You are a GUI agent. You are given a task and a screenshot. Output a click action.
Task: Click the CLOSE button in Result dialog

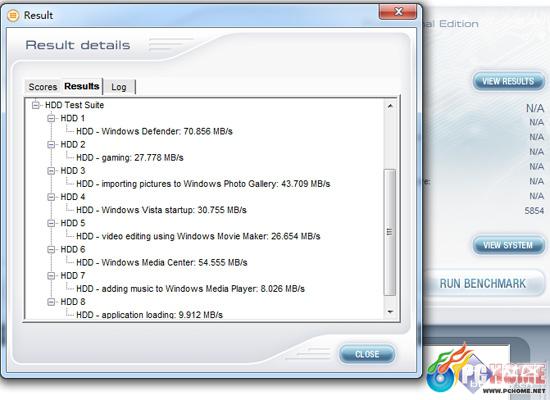click(367, 354)
